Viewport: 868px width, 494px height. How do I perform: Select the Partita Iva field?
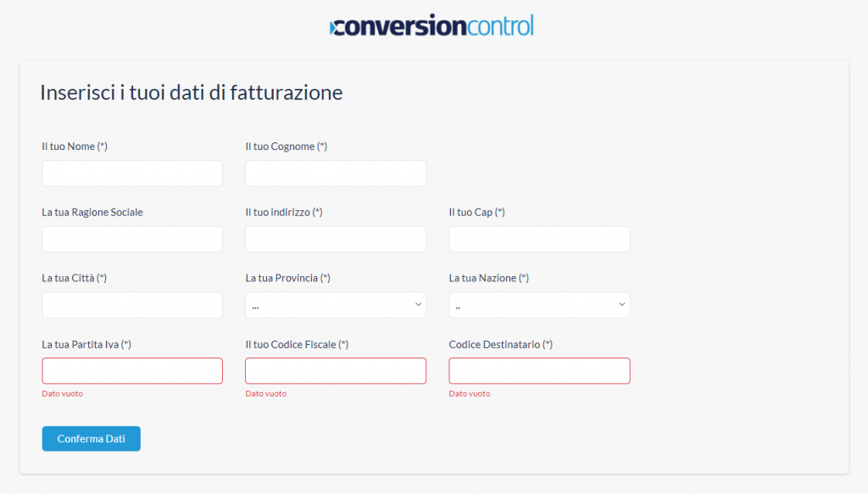[132, 370]
